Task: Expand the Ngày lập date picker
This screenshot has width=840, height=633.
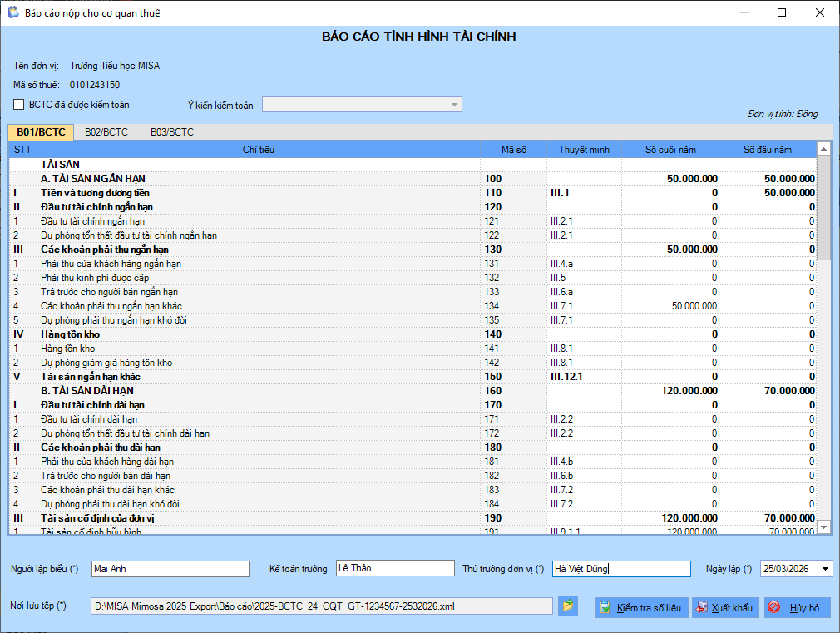Action: 824,569
